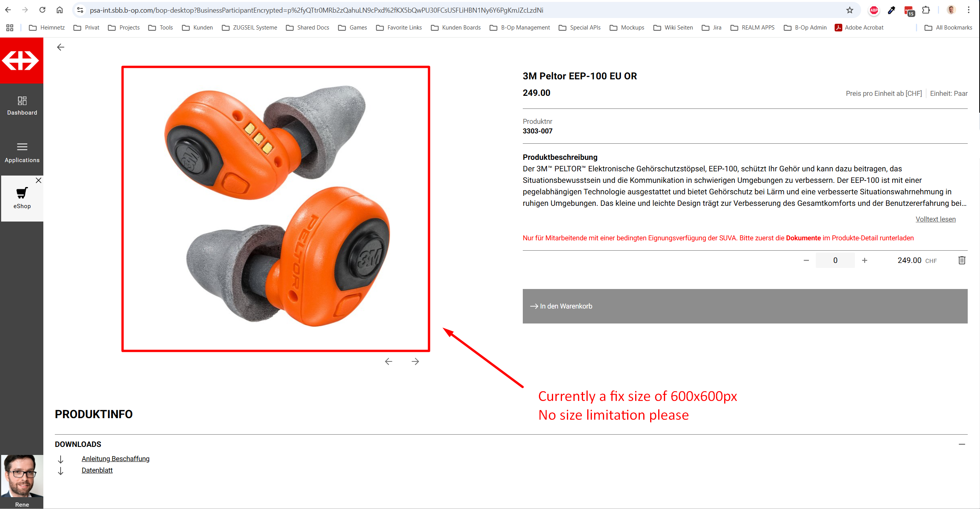980x509 pixels.
Task: Open the Dashboard in sidebar
Action: click(22, 106)
